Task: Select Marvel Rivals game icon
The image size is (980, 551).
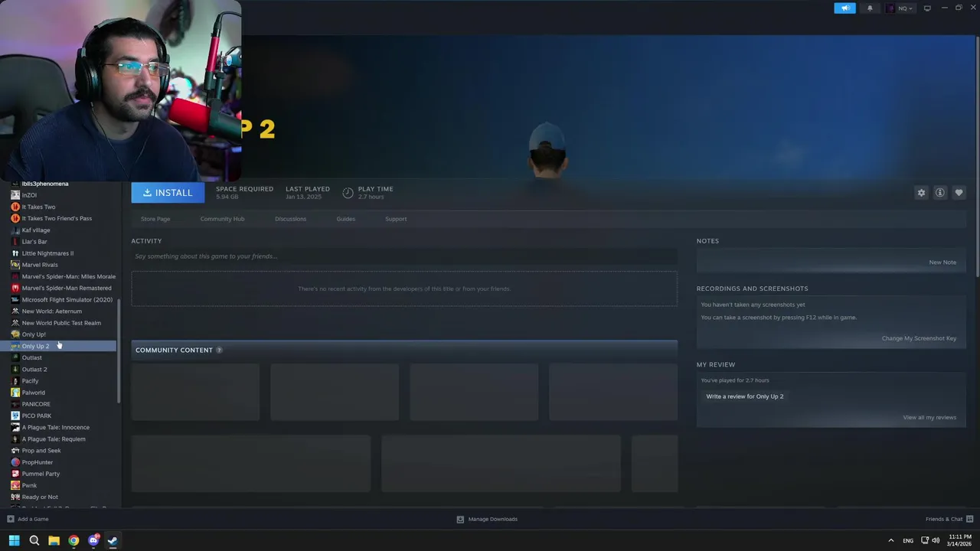Action: pyautogui.click(x=15, y=265)
